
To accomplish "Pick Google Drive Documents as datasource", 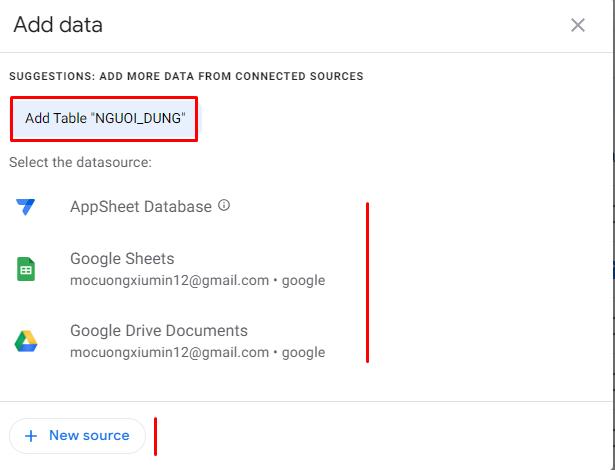I will pyautogui.click(x=158, y=331).
